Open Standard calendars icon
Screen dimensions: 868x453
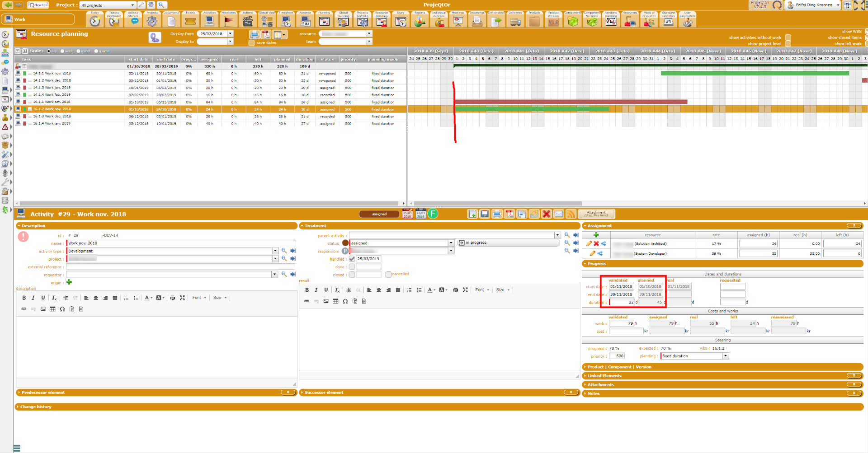668,20
